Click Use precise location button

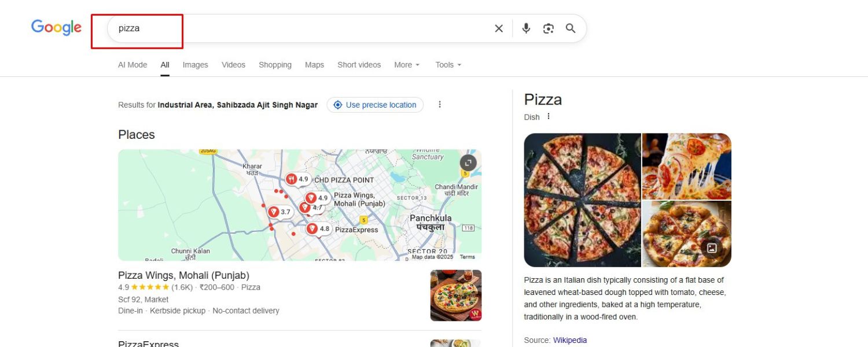(375, 105)
